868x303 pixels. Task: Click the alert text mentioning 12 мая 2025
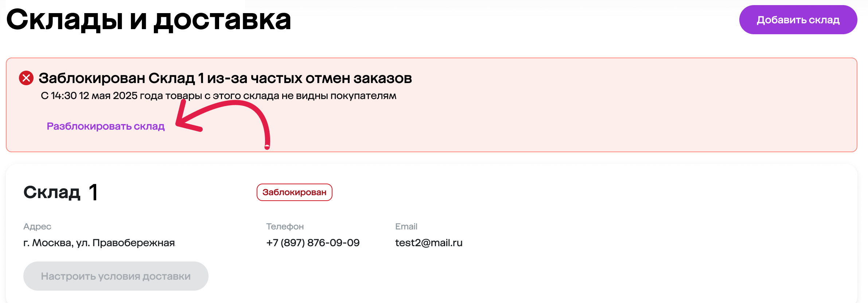(x=218, y=96)
